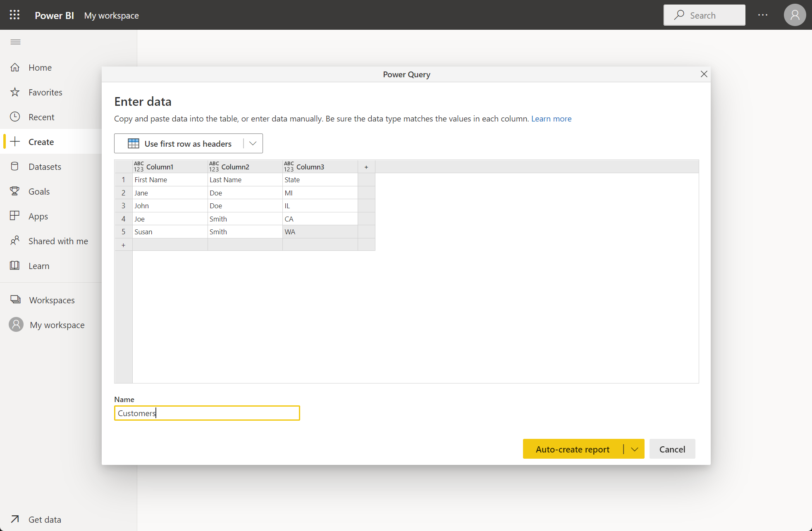Expand the Auto-create report dropdown arrow
The image size is (812, 531).
click(x=635, y=449)
